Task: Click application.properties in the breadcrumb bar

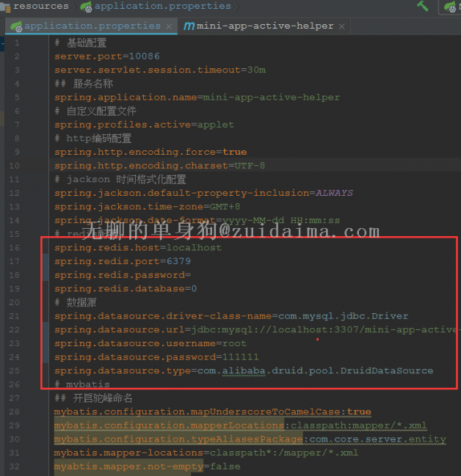Action: [x=161, y=7]
